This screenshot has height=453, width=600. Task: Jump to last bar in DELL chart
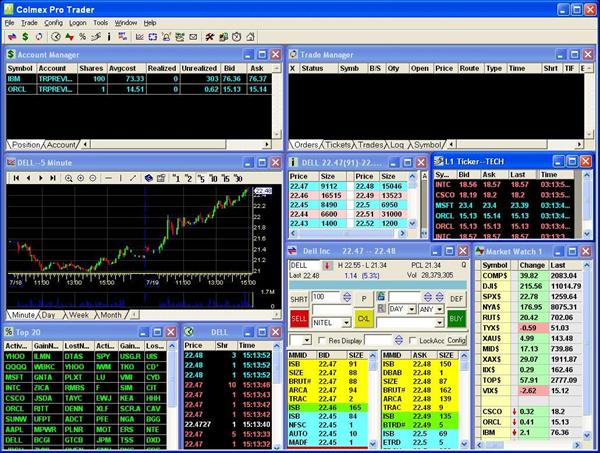53,178
